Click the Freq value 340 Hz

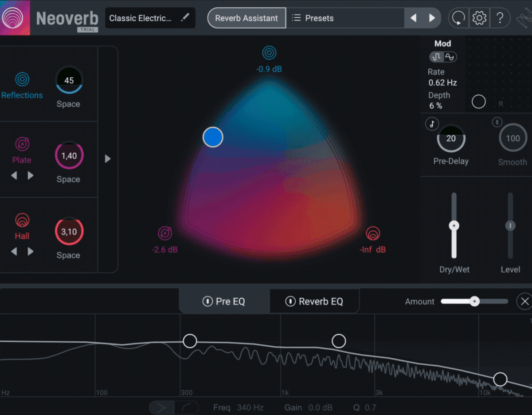coord(250,407)
